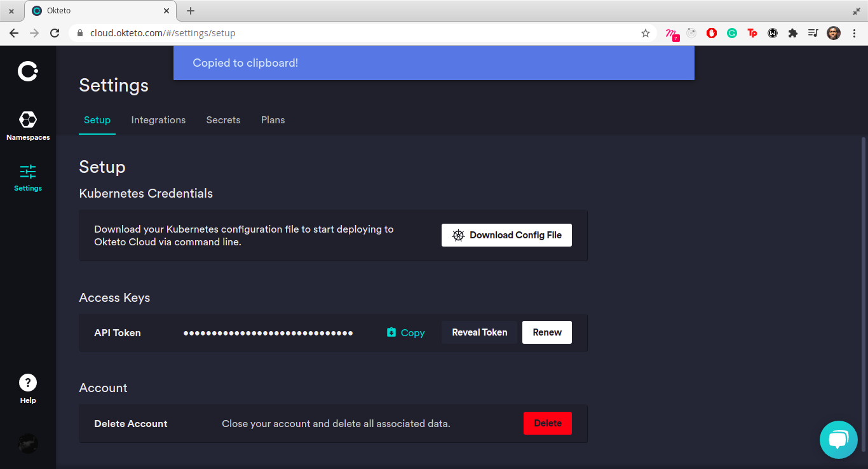The height and width of the screenshot is (469, 868).
Task: Open the chat support bubble
Action: [839, 439]
